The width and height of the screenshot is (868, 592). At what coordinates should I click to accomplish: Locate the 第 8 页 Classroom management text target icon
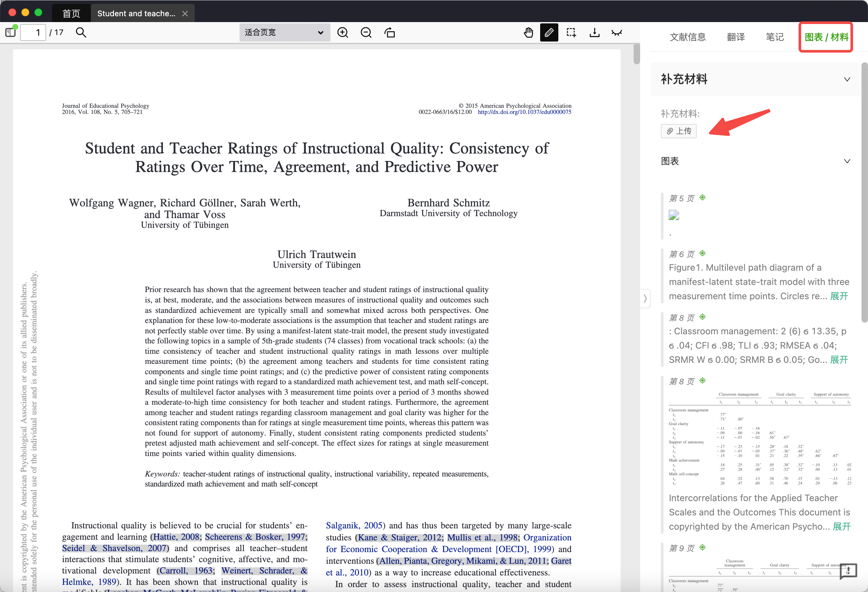[702, 317]
